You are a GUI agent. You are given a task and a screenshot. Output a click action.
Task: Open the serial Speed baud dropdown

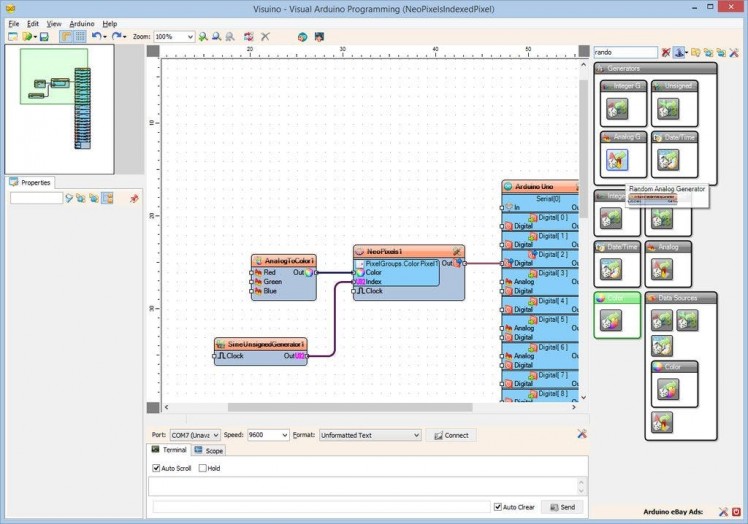[x=284, y=435]
